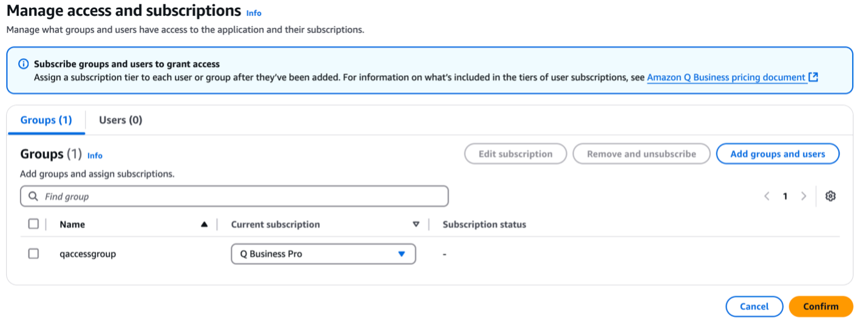Open table preferences gear icon
This screenshot has height=326, width=868.
tap(830, 196)
